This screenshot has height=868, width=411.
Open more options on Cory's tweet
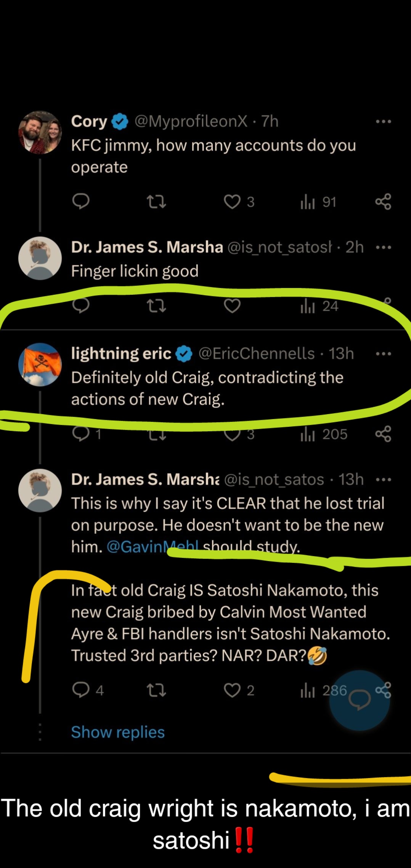point(383,122)
